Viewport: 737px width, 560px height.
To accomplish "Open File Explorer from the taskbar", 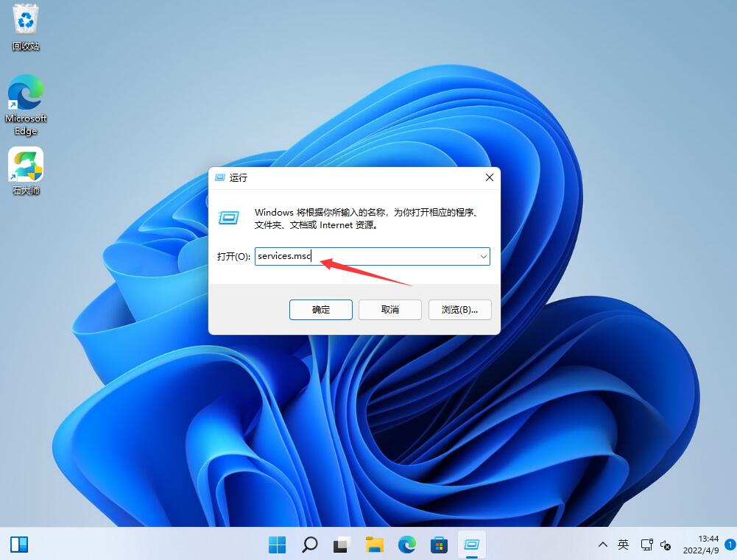I will (x=374, y=545).
